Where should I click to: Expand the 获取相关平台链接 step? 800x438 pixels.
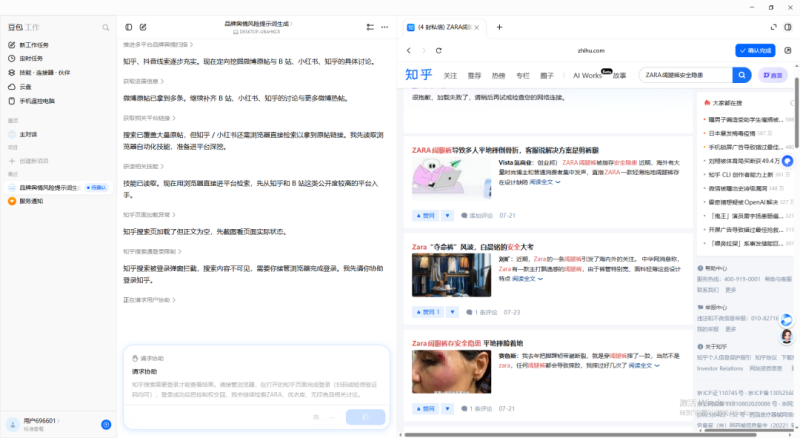[x=149, y=118]
